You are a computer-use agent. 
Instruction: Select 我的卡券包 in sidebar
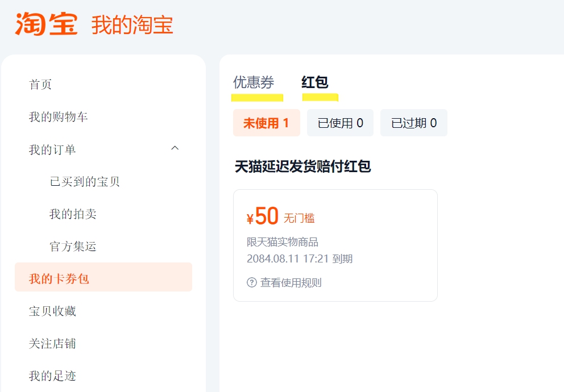click(x=103, y=277)
